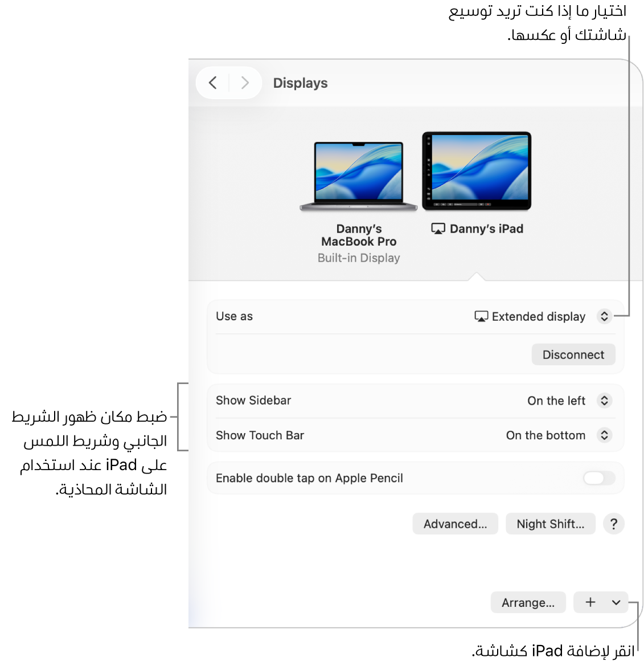Open Night Shift settings

point(550,524)
